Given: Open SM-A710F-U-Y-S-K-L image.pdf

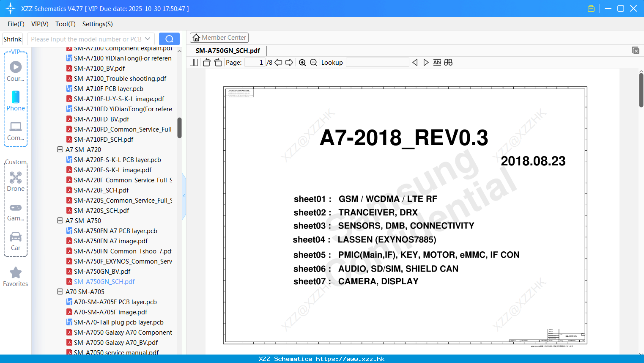Looking at the screenshot, I should [x=119, y=99].
